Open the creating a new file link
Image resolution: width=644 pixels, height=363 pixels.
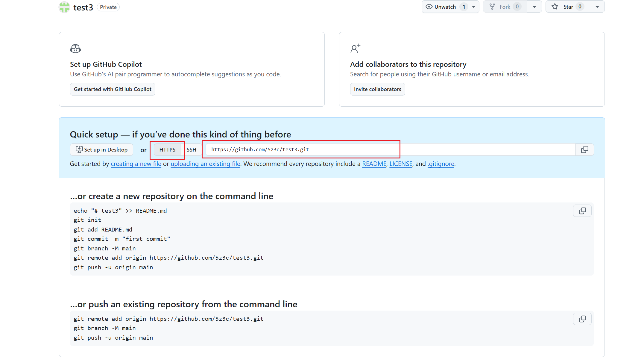tap(136, 164)
